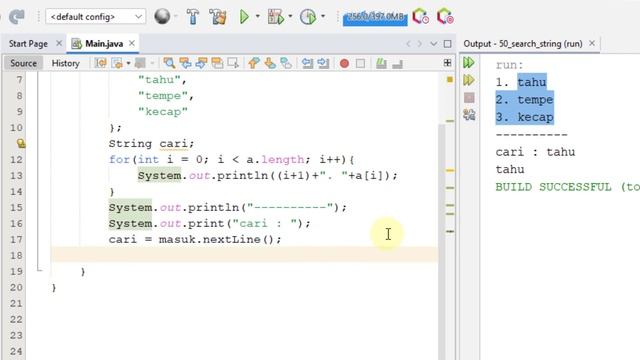Click orange error stripe marker at top
Image resolution: width=640 pixels, height=360 pixels.
point(450,80)
